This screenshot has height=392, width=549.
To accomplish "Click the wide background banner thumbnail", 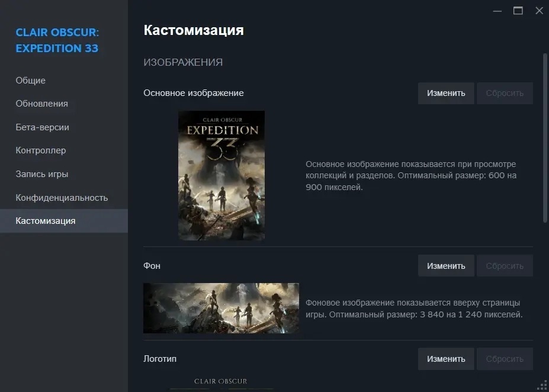I will [x=221, y=308].
